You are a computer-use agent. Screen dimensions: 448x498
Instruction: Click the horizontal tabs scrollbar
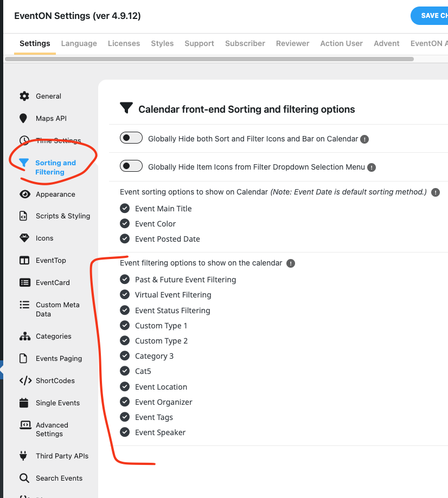209,59
